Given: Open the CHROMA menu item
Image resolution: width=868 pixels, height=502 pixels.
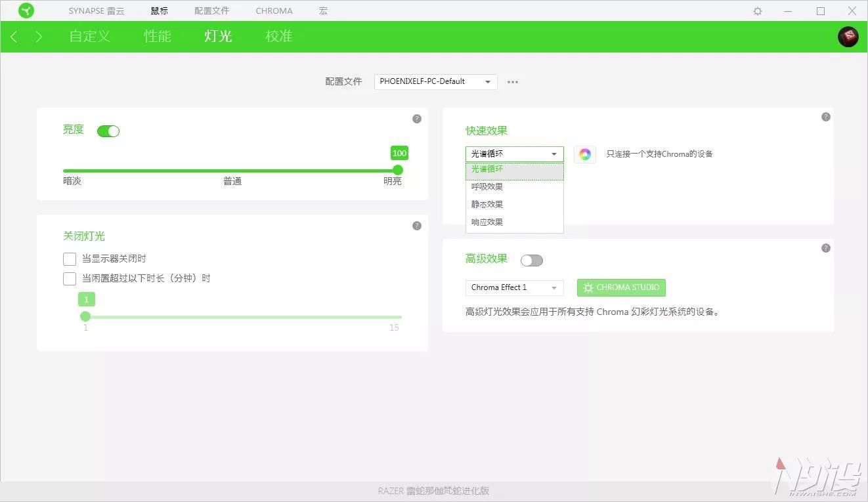Looking at the screenshot, I should tap(274, 10).
